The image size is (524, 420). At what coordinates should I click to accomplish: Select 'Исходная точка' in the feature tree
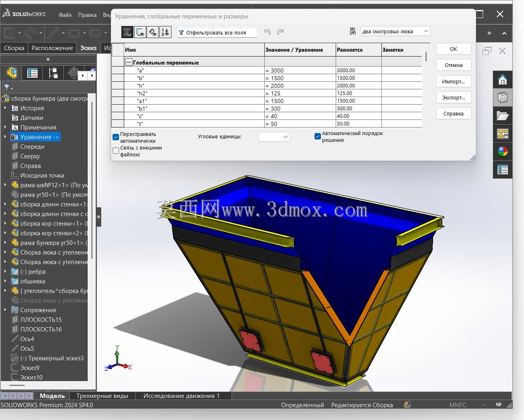click(x=42, y=176)
